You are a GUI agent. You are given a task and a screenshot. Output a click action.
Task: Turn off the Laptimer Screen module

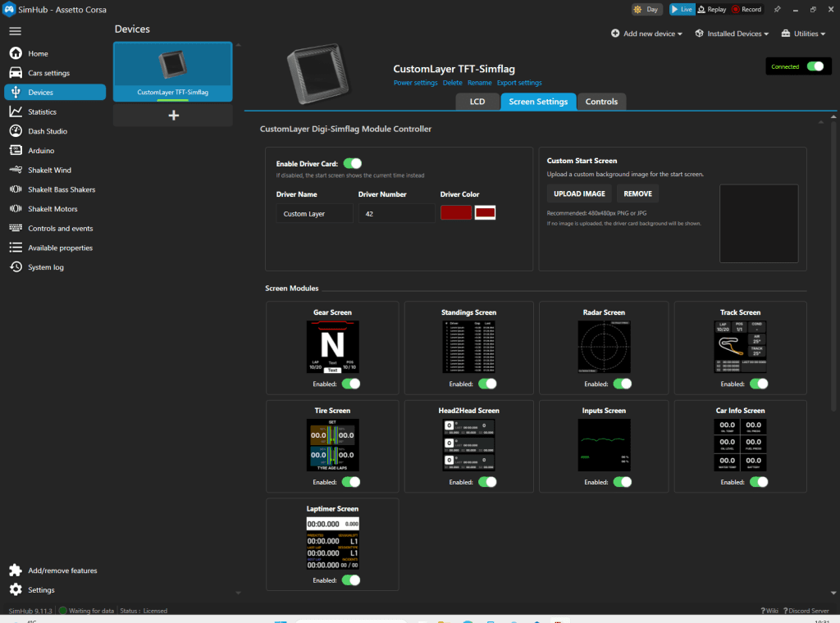click(x=351, y=580)
